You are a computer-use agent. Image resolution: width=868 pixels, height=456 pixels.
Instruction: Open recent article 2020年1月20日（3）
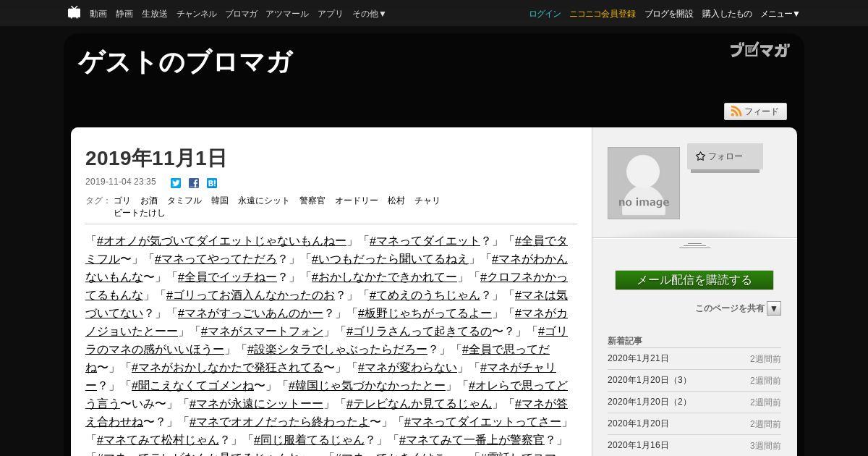point(649,380)
